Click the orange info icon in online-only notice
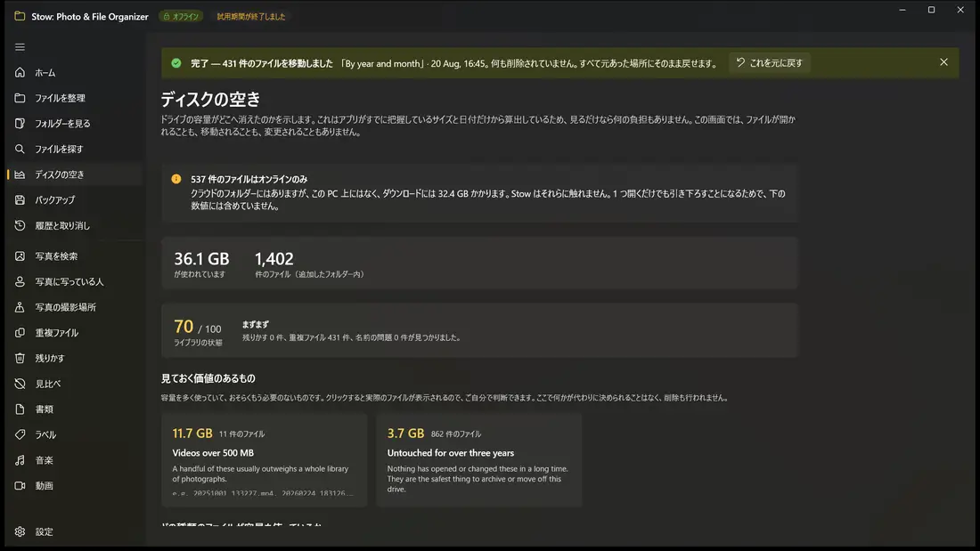Image resolution: width=980 pixels, height=551 pixels. click(x=176, y=179)
